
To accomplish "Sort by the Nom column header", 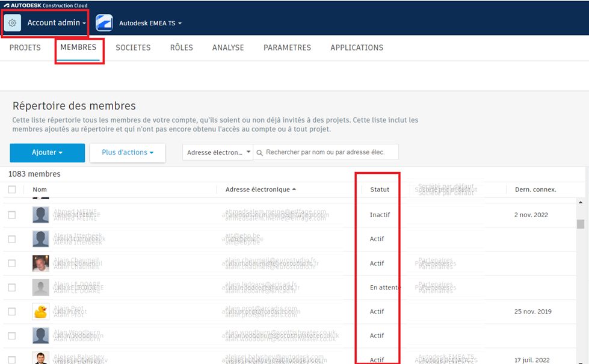I will click(40, 190).
